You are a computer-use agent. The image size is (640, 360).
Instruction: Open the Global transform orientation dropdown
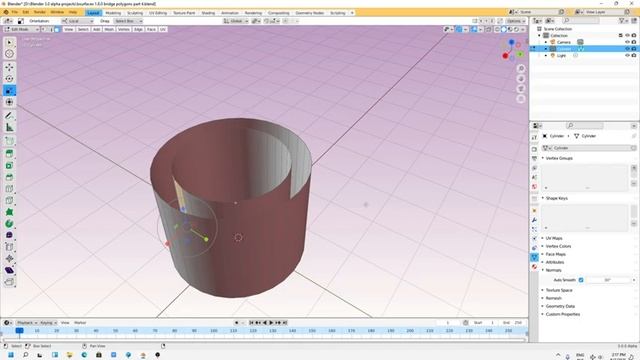(x=236, y=21)
